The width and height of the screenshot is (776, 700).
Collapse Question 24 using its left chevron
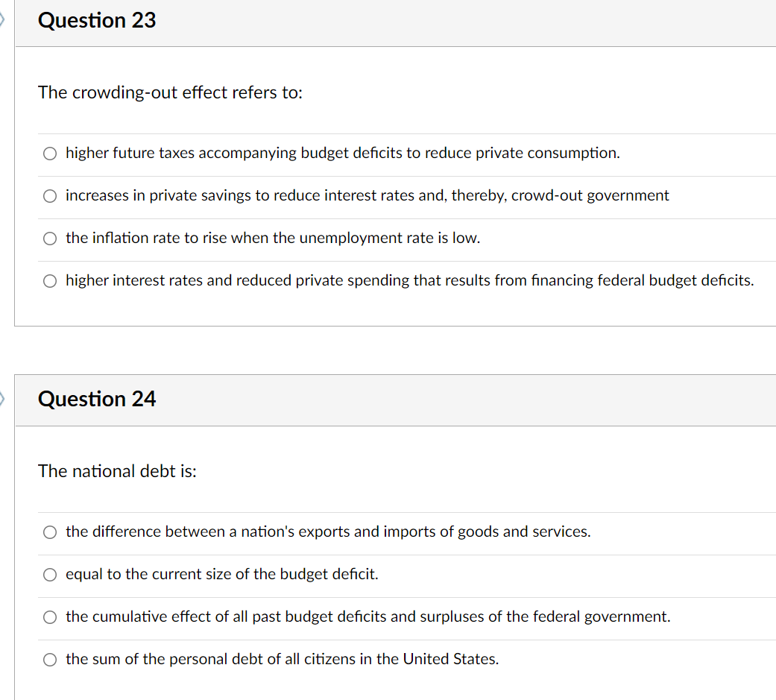pyautogui.click(x=2, y=400)
